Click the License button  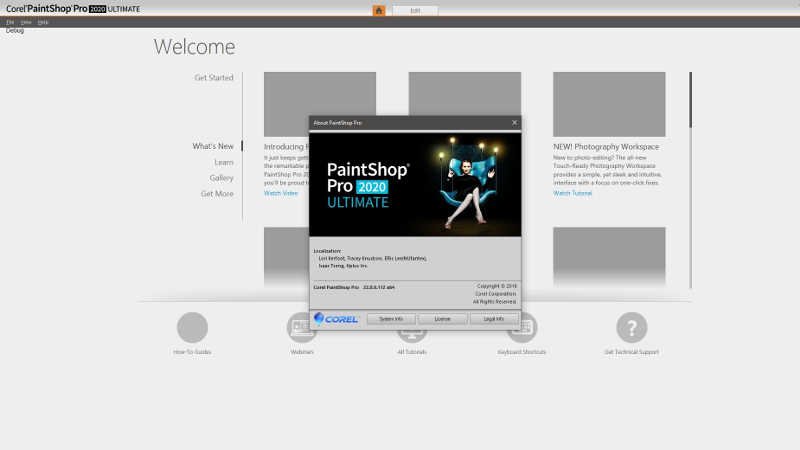pyautogui.click(x=442, y=319)
